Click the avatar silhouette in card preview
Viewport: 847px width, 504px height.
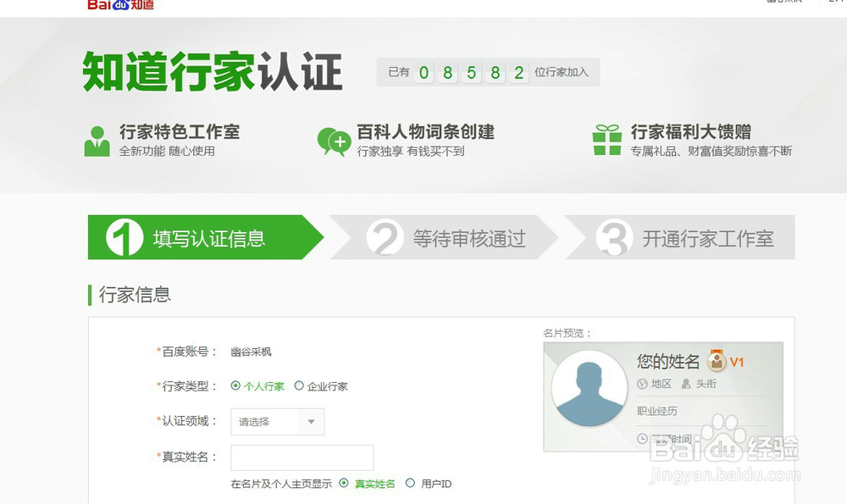click(590, 389)
